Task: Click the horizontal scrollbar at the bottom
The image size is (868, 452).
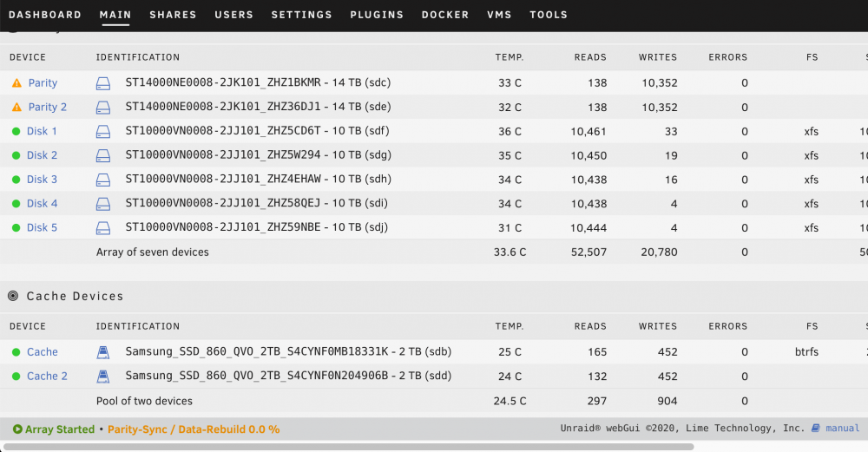Action: click(x=349, y=447)
